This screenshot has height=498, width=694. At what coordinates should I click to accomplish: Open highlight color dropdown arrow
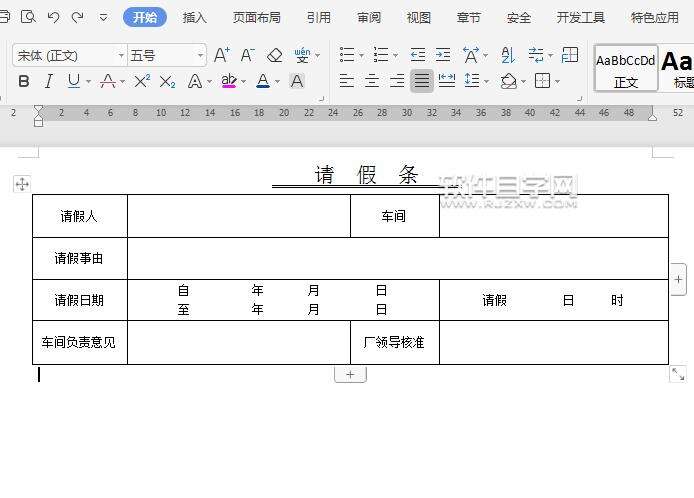tap(243, 81)
